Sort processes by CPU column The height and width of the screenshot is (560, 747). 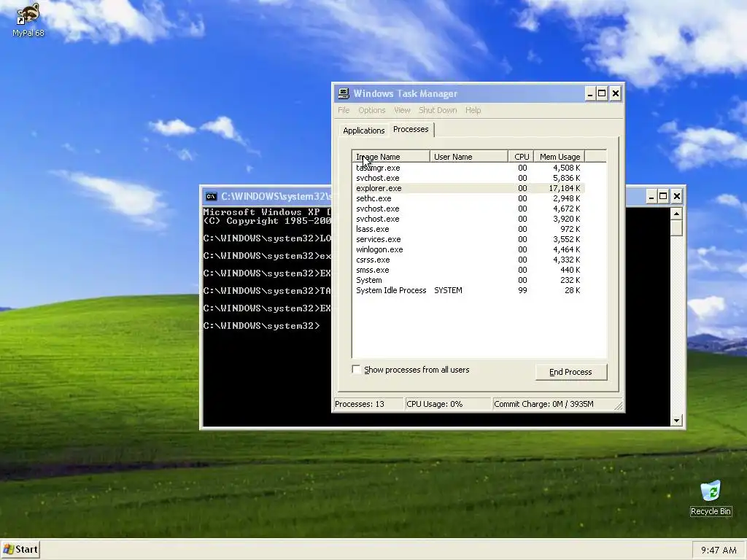(521, 157)
